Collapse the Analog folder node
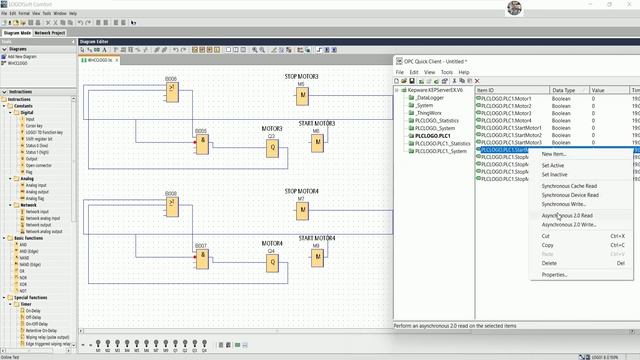Image resolution: width=640 pixels, height=360 pixels. (11, 179)
